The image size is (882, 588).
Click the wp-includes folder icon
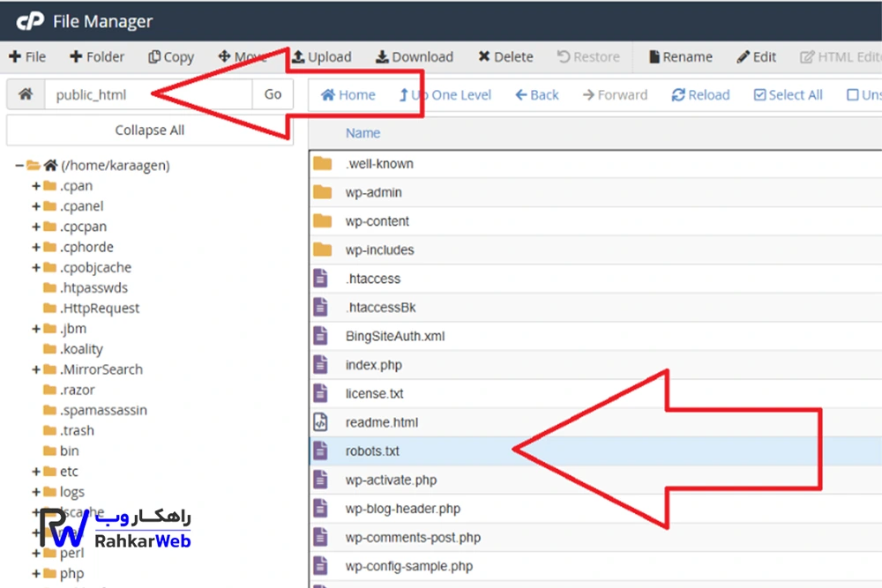click(322, 249)
